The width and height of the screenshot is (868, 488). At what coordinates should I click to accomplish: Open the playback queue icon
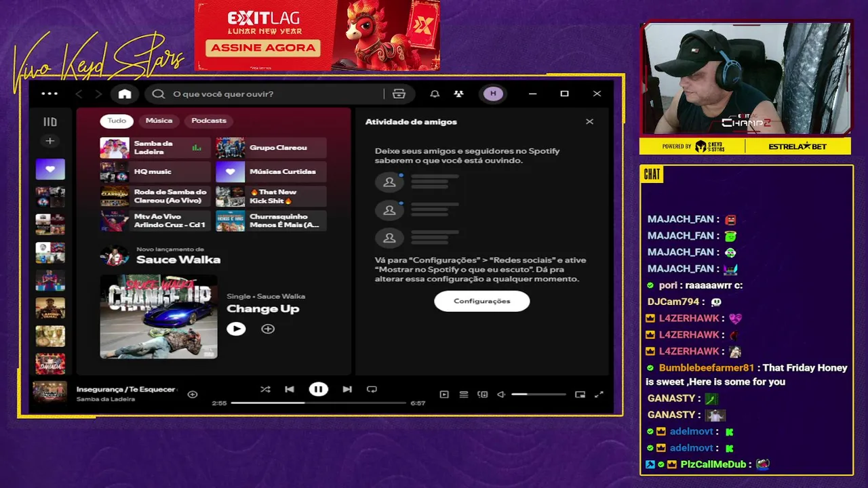[464, 394]
